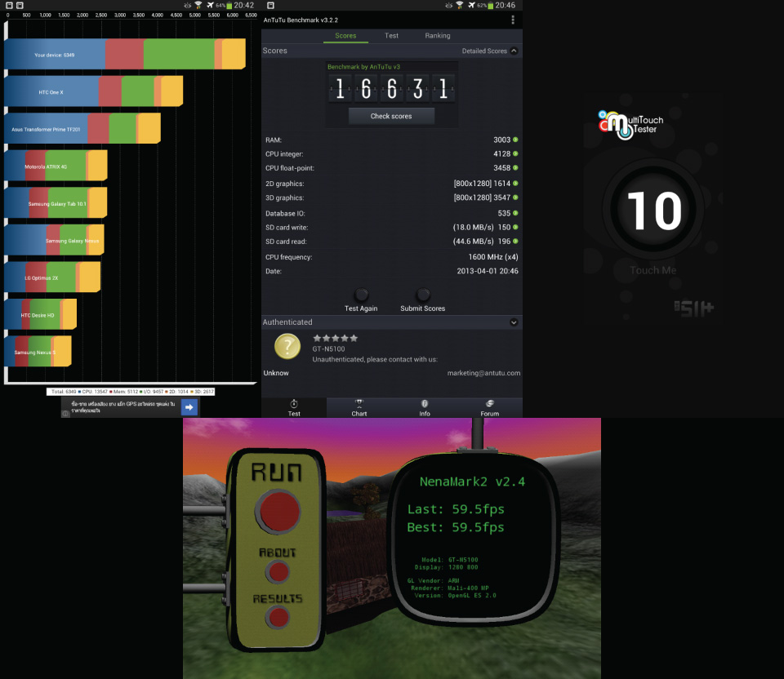
Task: Tap the smart stay eye icon at 20:42
Action: [x=188, y=5]
